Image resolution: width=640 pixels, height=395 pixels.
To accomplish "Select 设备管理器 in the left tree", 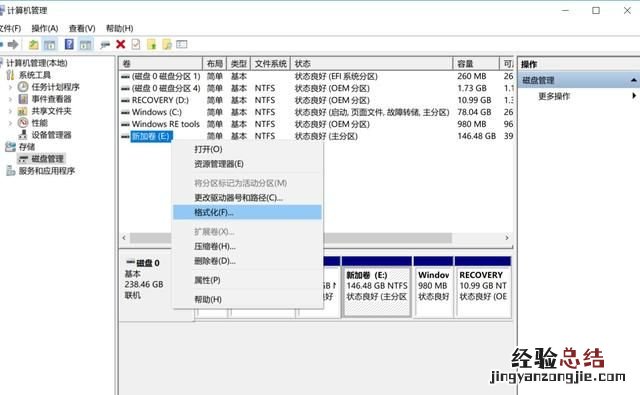I will tap(51, 135).
